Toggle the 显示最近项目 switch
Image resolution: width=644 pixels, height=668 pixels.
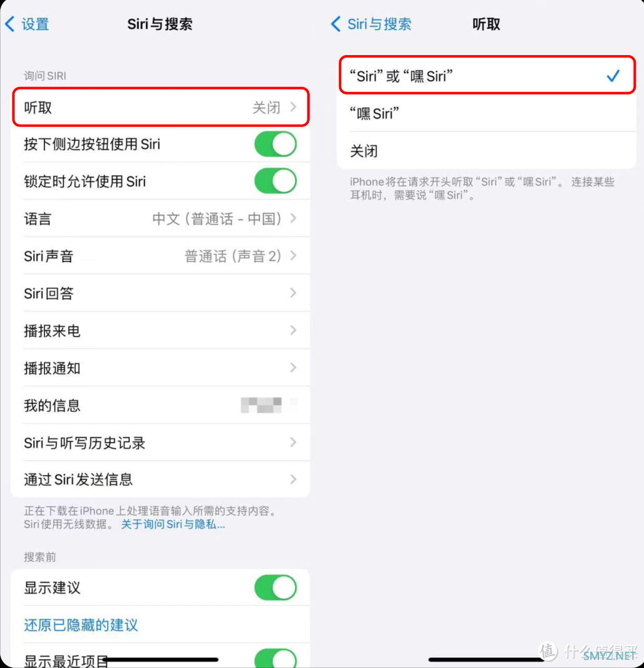(275, 657)
